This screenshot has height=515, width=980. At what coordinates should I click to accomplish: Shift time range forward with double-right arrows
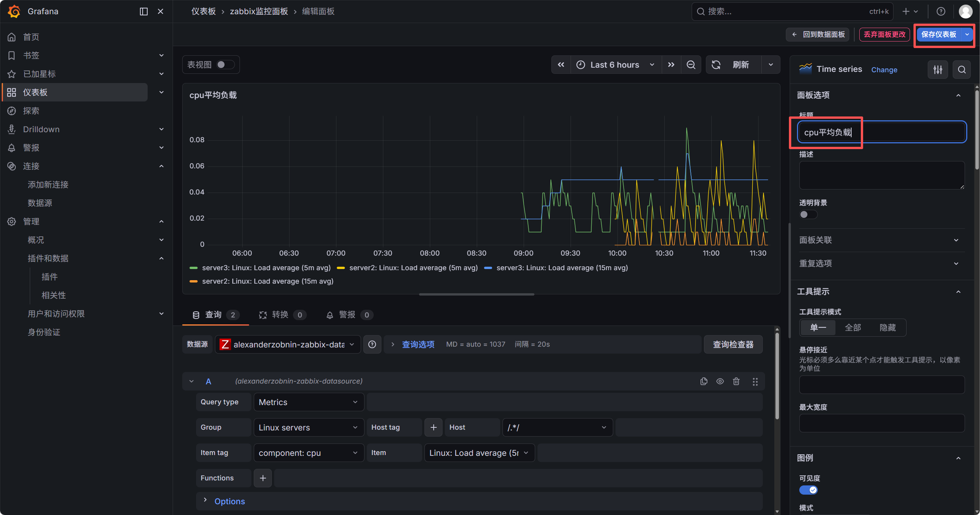pyautogui.click(x=671, y=65)
